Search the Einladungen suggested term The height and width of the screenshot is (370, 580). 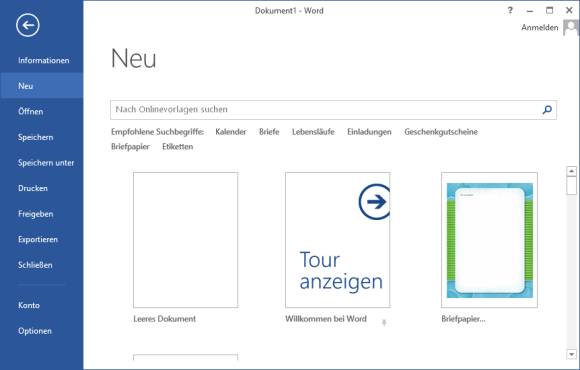click(x=369, y=132)
